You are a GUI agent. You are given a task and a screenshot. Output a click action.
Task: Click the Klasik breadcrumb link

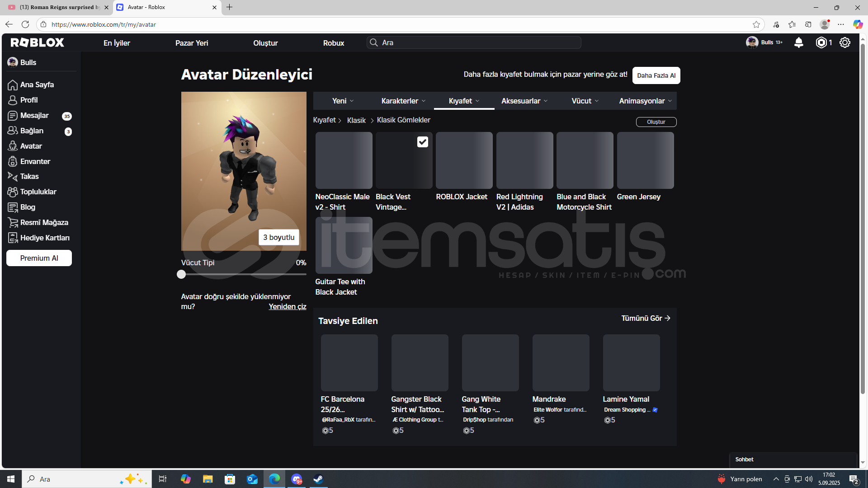(x=356, y=120)
